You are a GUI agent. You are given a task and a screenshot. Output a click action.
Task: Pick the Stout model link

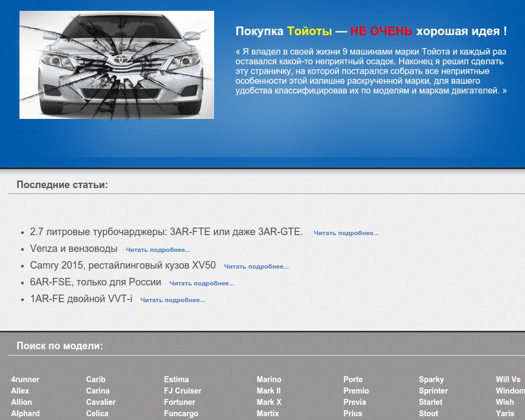pyautogui.click(x=429, y=414)
